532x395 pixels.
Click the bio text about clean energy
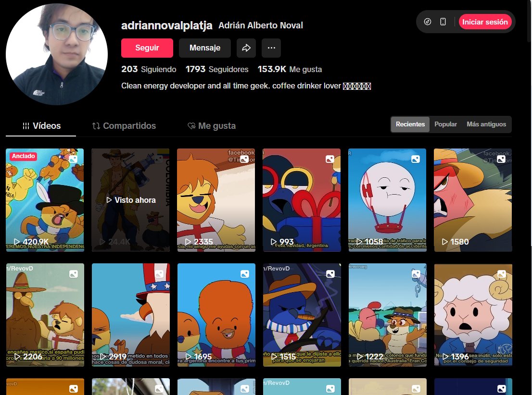coord(246,86)
